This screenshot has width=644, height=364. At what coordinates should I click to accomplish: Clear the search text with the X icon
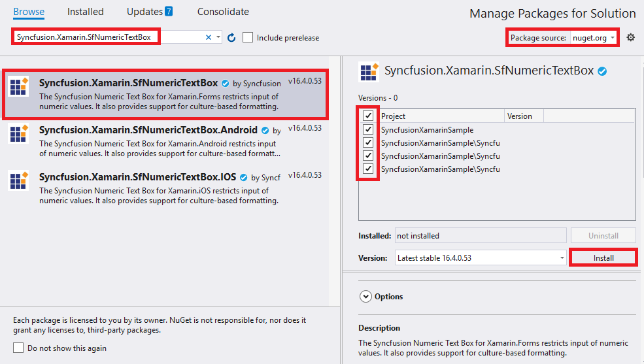[x=209, y=38]
